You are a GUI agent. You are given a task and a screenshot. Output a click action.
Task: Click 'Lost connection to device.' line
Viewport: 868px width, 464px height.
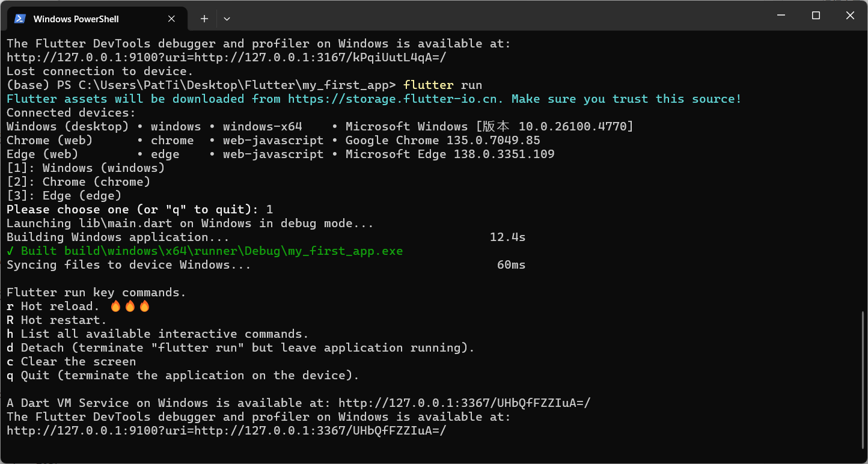[100, 71]
